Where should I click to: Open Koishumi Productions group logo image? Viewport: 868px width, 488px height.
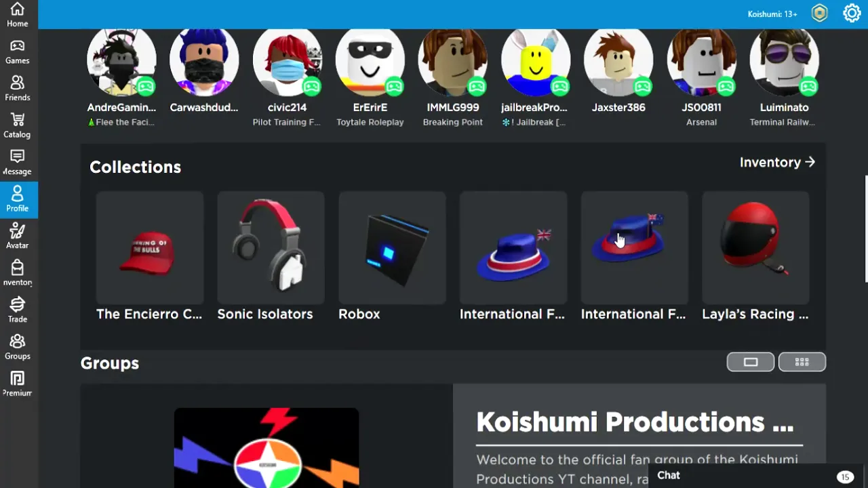click(267, 447)
